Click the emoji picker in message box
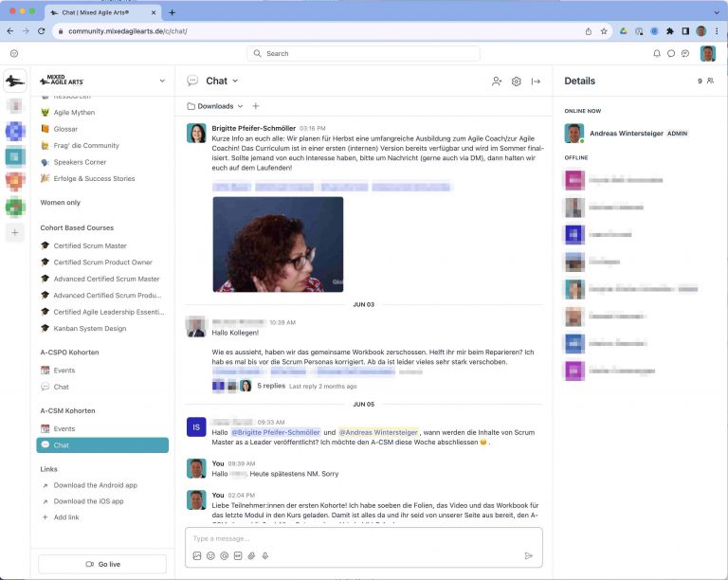This screenshot has width=728, height=580. pyautogui.click(x=210, y=555)
